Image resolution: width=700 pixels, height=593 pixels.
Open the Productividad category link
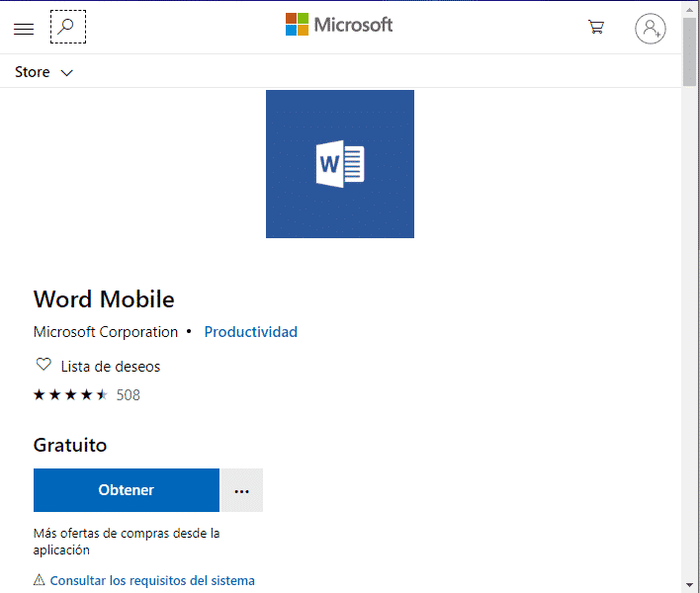click(250, 332)
